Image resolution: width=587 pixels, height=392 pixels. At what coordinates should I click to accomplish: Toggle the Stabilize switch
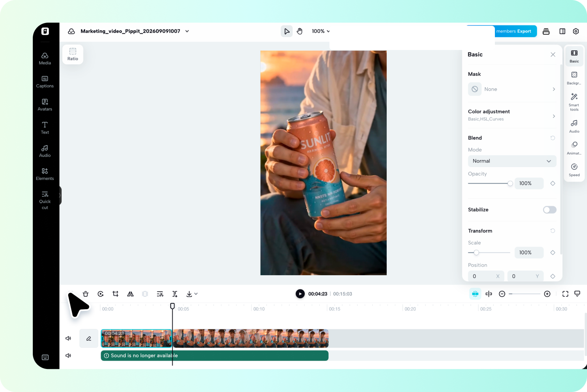tap(550, 210)
